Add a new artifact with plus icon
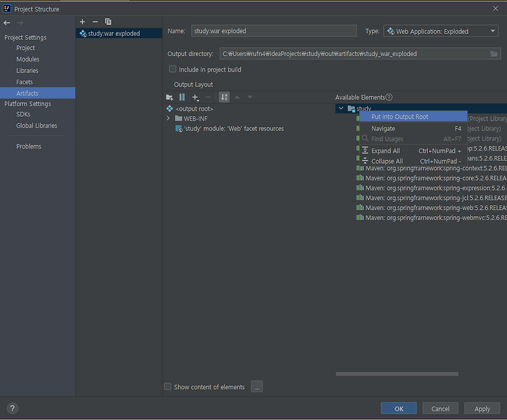The width and height of the screenshot is (507, 420). pyautogui.click(x=82, y=22)
